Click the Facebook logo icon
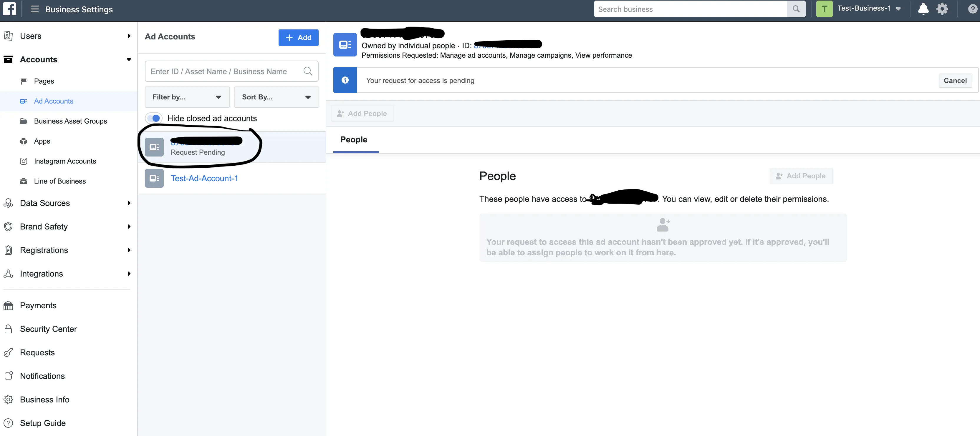Image resolution: width=980 pixels, height=436 pixels. point(9,9)
